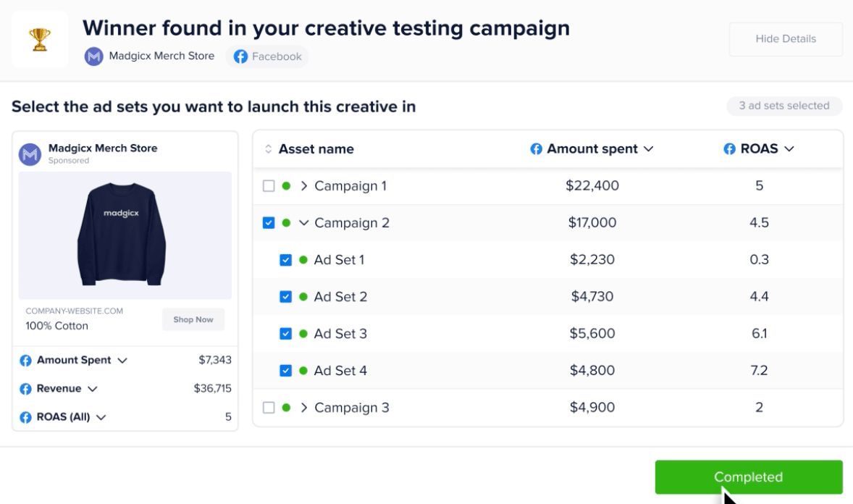Open the Amount spent column dropdown
Viewport: 853px width, 504px height.
tap(649, 149)
